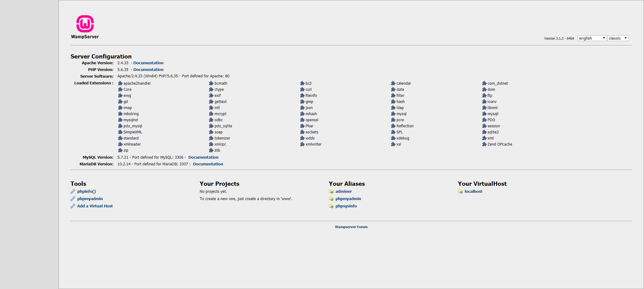This screenshot has height=289, width=644.
Task: Click the Server Software value text
Action: point(173,76)
